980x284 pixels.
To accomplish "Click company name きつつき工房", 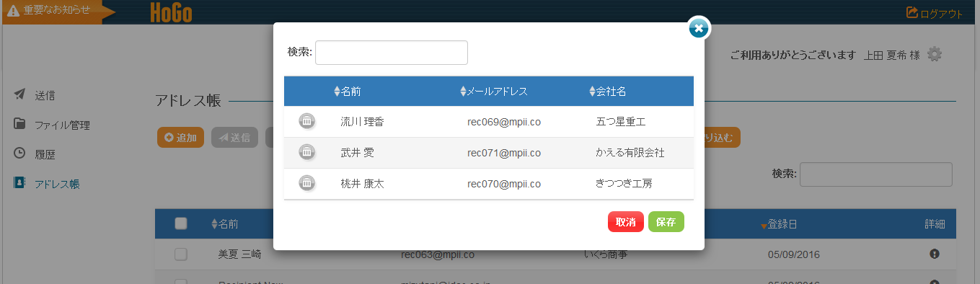I will pyautogui.click(x=624, y=184).
